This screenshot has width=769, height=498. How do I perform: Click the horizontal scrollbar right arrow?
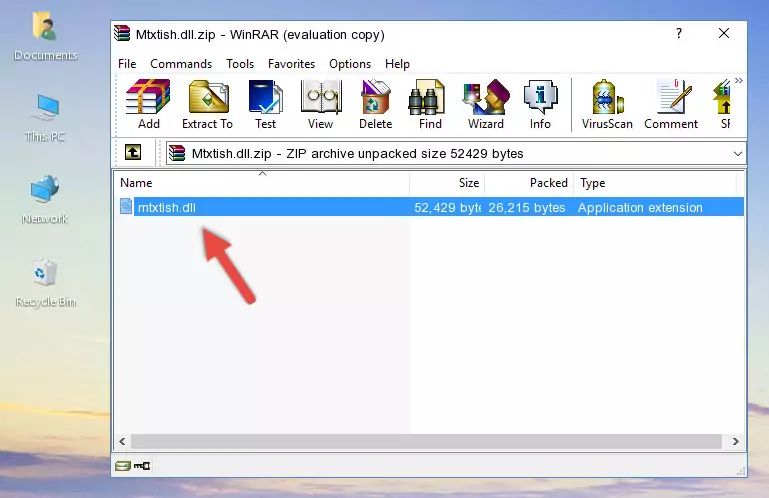(x=736, y=441)
